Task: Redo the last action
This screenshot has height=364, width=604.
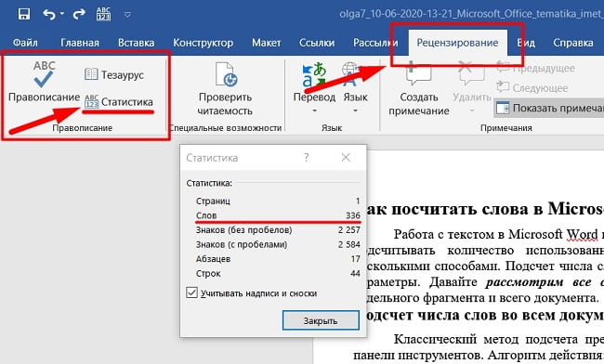Action: tap(79, 15)
